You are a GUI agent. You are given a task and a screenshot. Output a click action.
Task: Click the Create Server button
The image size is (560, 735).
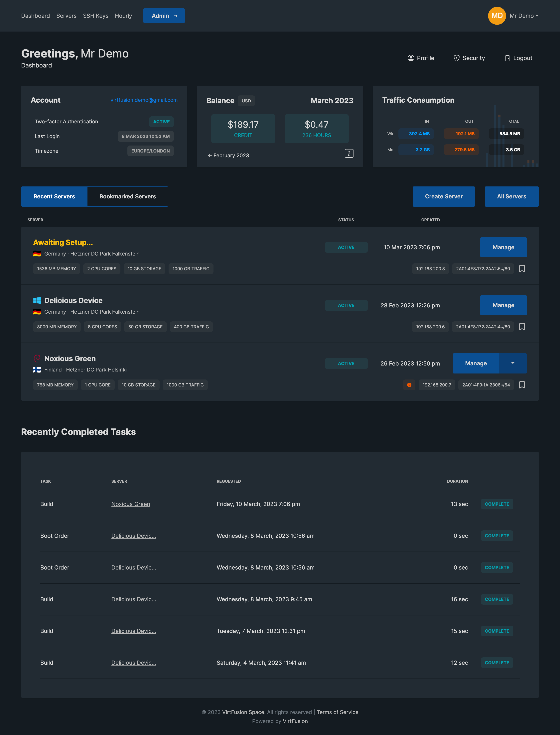[443, 196]
